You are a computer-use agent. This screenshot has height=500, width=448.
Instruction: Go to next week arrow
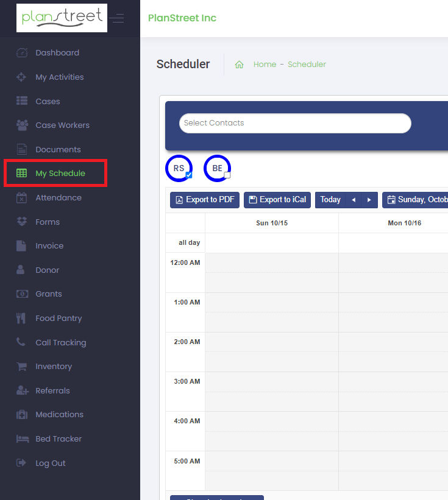(x=369, y=200)
